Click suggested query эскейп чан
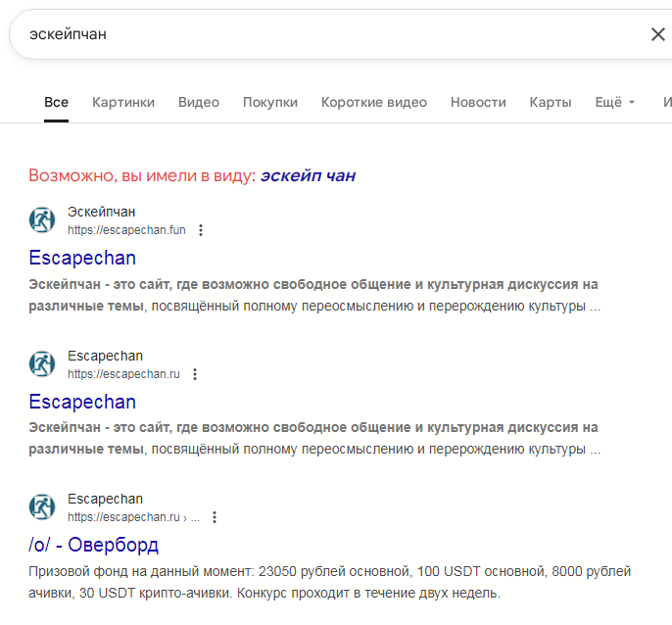The width and height of the screenshot is (672, 625). click(x=308, y=175)
